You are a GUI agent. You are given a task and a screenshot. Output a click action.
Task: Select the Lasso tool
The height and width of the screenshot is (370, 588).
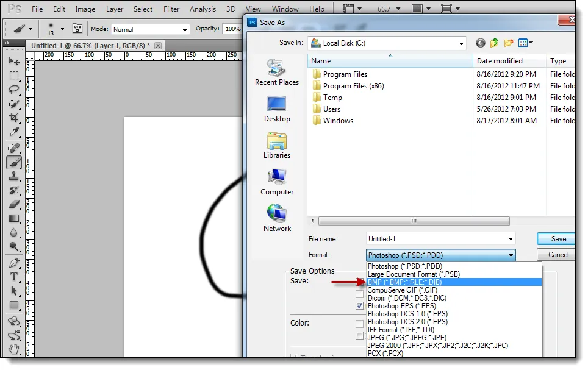[14, 90]
